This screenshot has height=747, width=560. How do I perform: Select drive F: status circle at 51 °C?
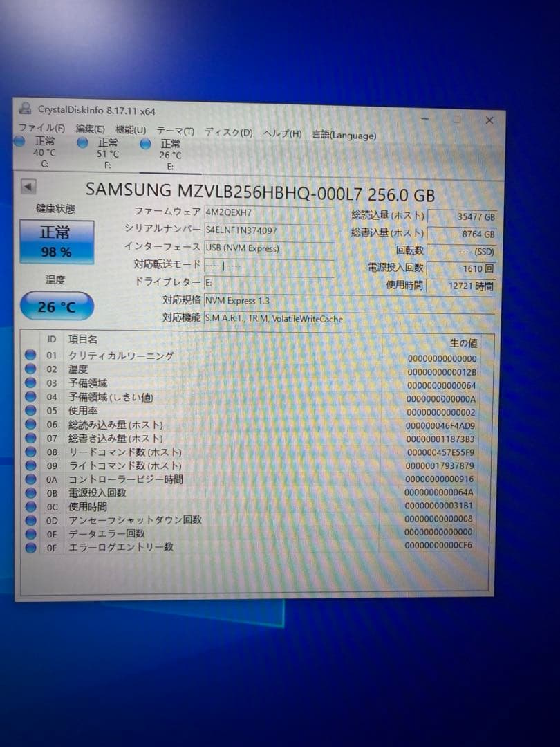click(x=82, y=142)
